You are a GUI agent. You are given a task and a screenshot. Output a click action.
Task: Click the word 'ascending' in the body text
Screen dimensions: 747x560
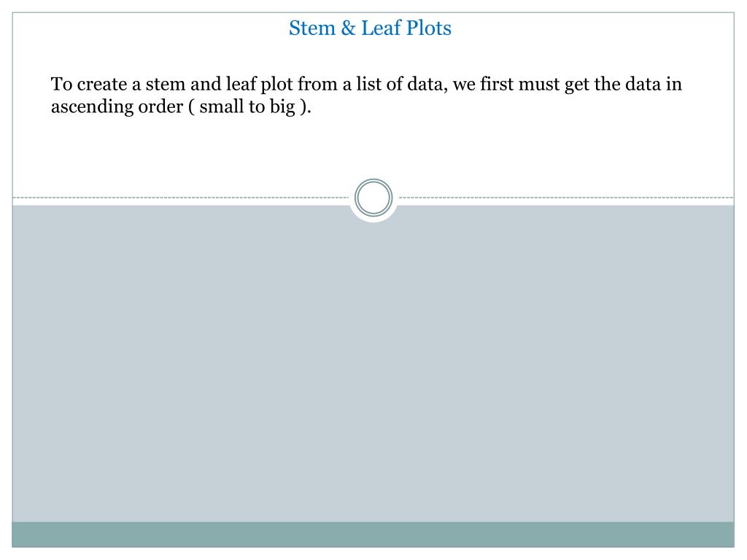(x=92, y=106)
